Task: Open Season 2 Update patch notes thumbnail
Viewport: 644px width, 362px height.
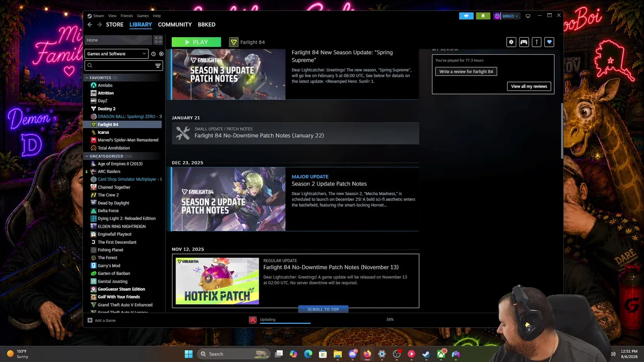Action: pos(229,199)
